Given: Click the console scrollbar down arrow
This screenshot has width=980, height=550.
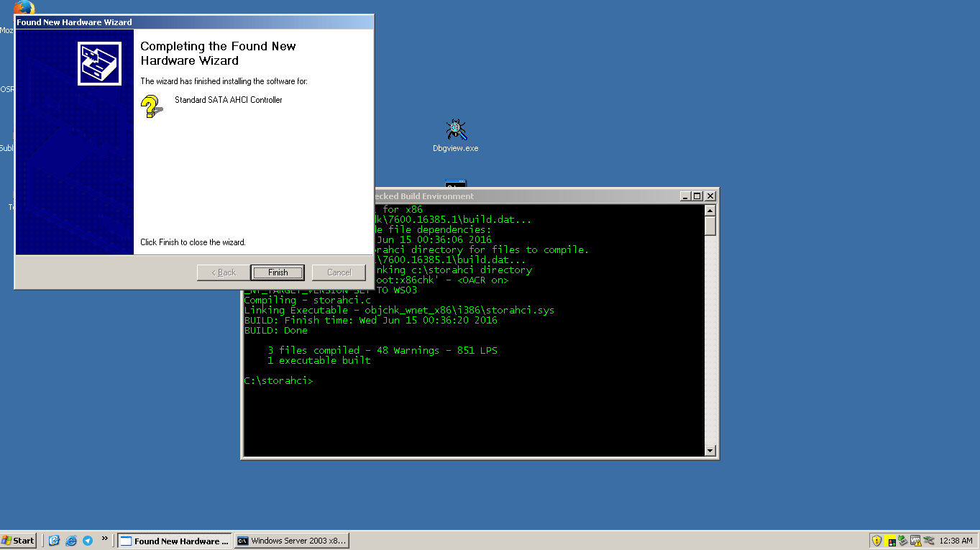Looking at the screenshot, I should 710,451.
